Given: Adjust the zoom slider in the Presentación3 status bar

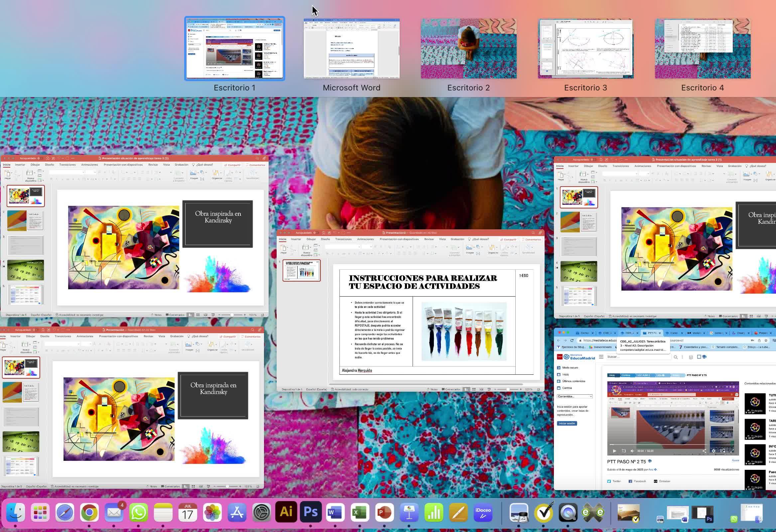Looking at the screenshot, I should (508, 389).
